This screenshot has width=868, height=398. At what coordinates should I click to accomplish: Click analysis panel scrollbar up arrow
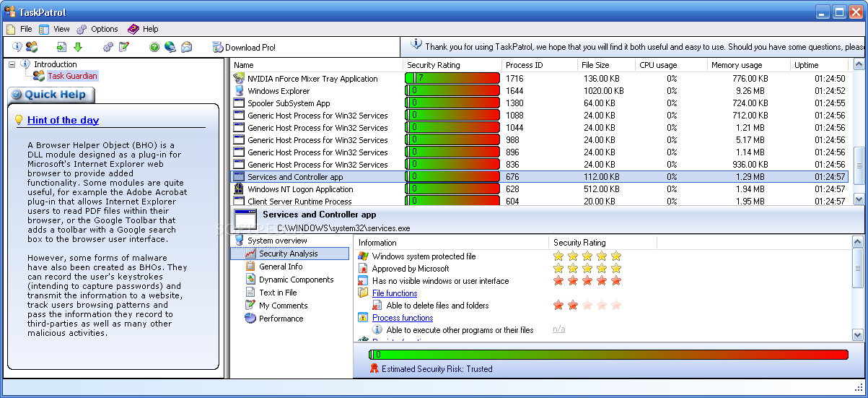[858, 243]
